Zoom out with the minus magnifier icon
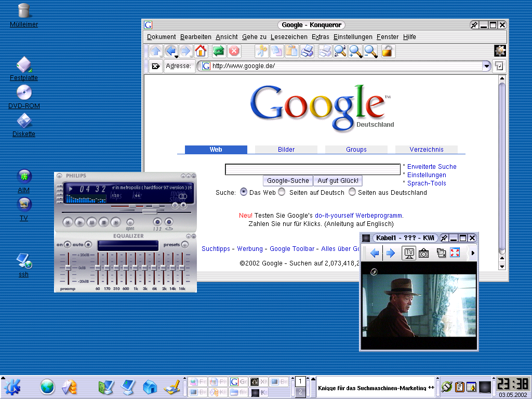 (x=370, y=51)
